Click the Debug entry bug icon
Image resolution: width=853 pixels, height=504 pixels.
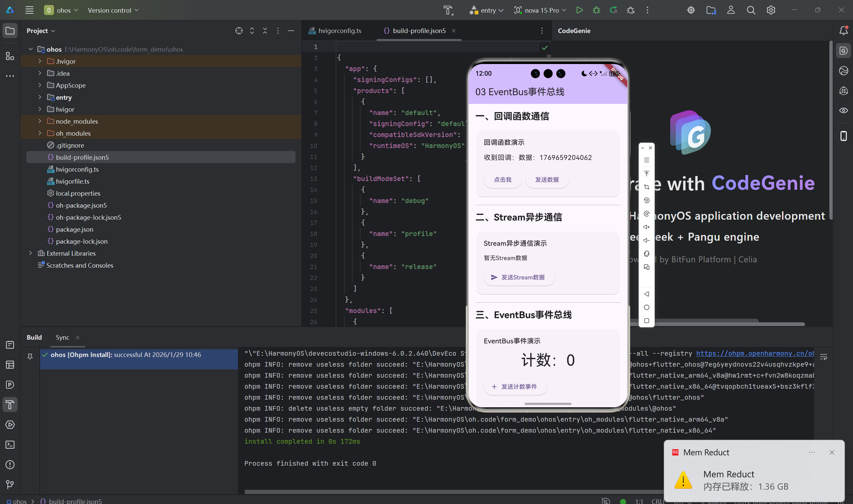pos(596,10)
